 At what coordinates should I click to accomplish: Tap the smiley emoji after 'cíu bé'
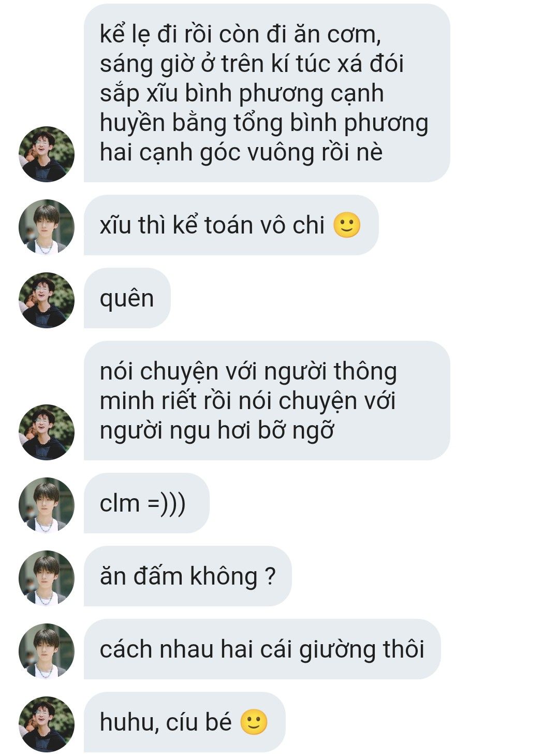tap(254, 722)
